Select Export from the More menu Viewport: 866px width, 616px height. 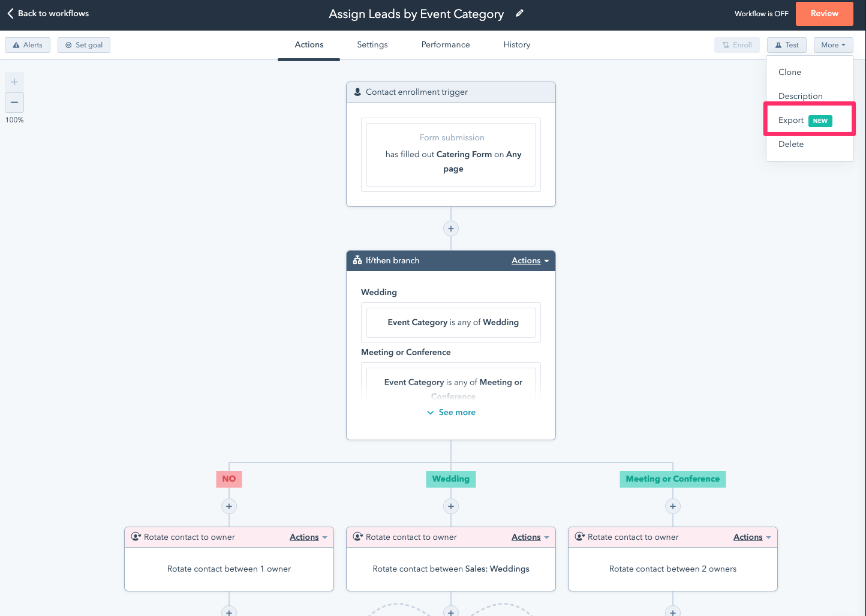pyautogui.click(x=791, y=121)
